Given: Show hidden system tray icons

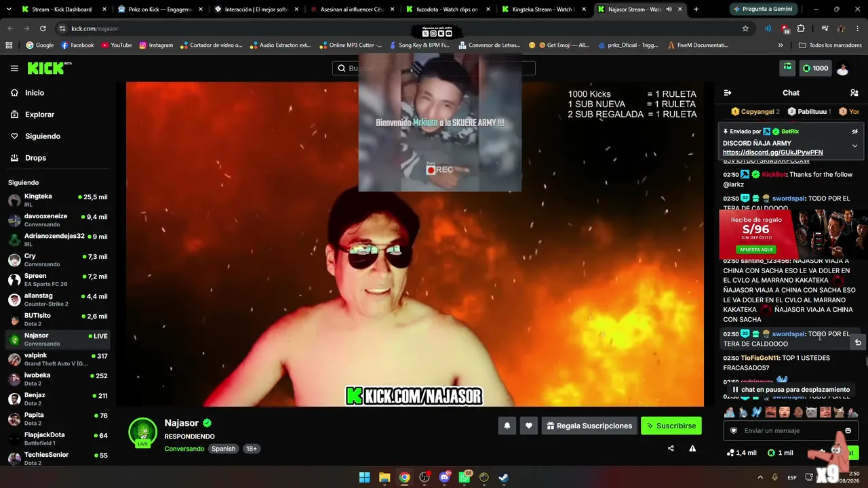Looking at the screenshot, I should coord(759,477).
